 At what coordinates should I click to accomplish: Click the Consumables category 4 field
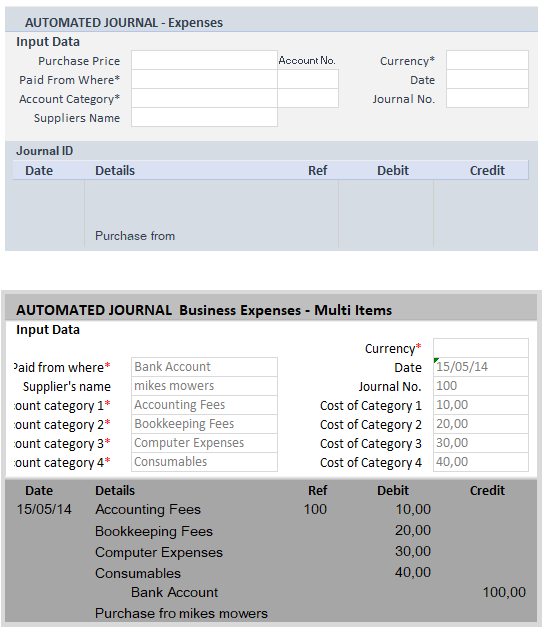click(204, 462)
